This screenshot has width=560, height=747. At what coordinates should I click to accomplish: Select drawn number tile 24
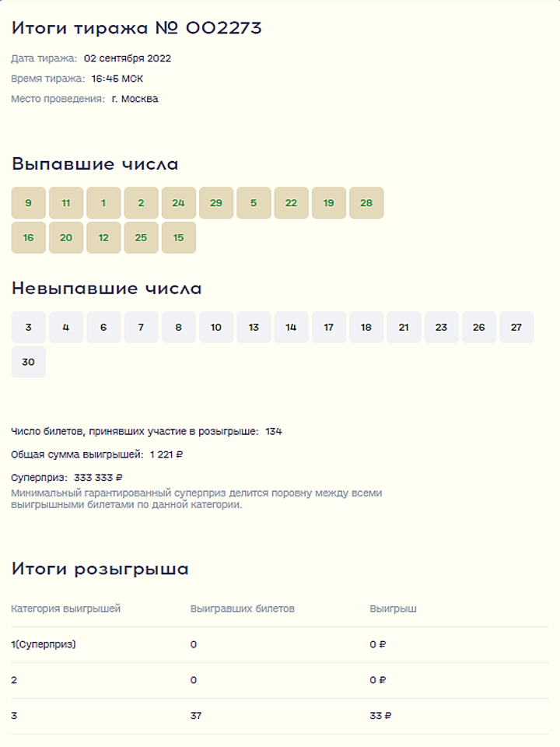coord(179,203)
